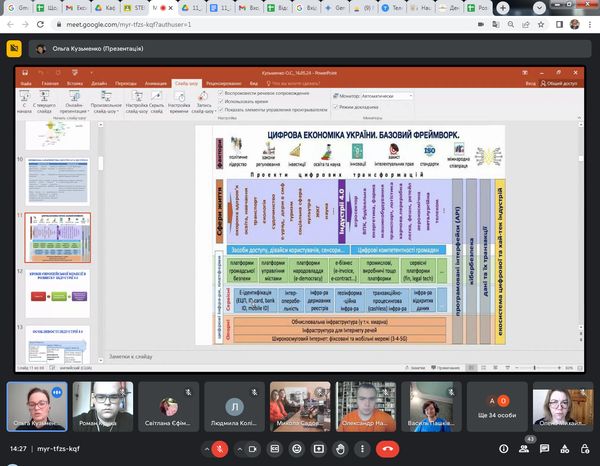Open more options three-dot menu
The height and width of the screenshot is (466, 600).
(x=361, y=450)
